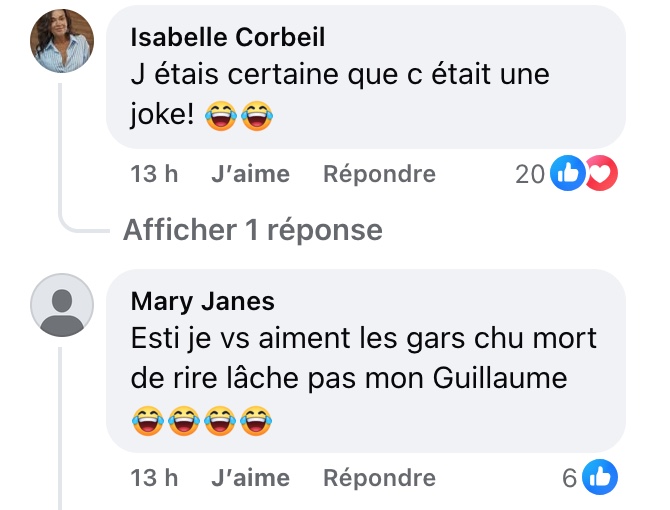
Task: Click the Isabelle Corbeil name link
Action: (228, 38)
